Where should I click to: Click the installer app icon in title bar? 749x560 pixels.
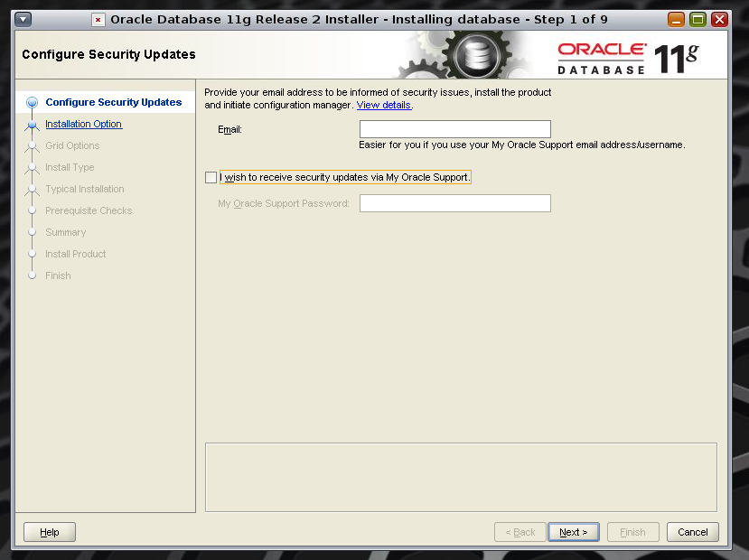coord(98,20)
